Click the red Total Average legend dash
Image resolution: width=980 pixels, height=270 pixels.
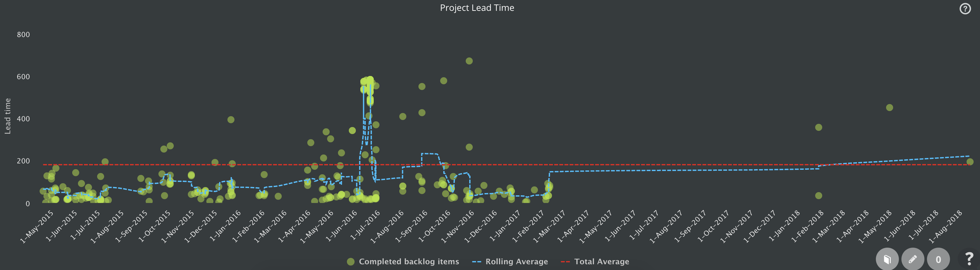coord(565,262)
